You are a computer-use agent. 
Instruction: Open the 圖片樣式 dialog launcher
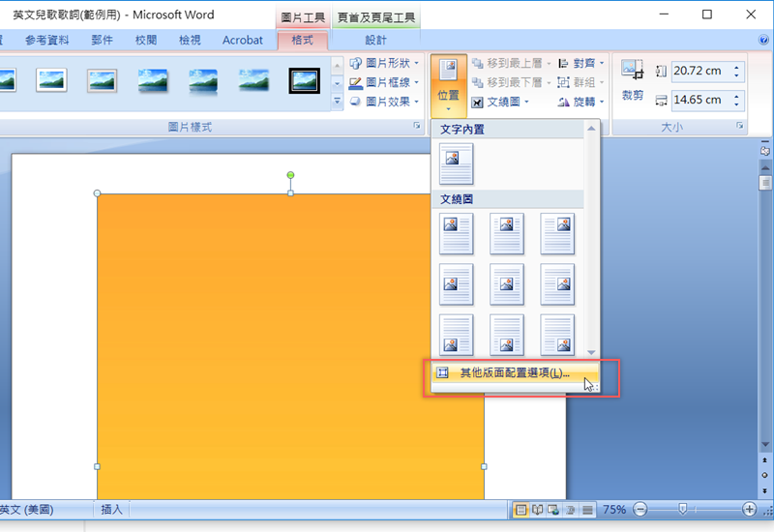pyautogui.click(x=417, y=126)
